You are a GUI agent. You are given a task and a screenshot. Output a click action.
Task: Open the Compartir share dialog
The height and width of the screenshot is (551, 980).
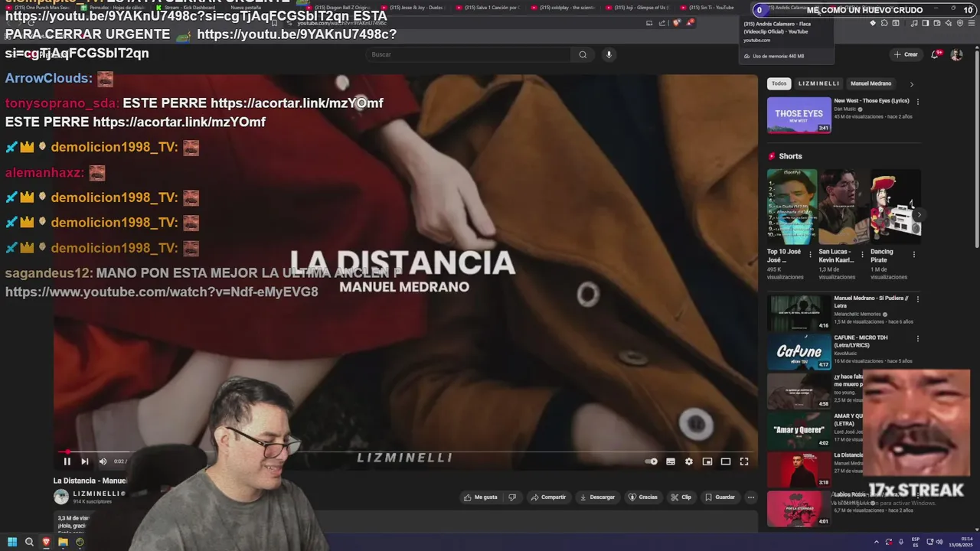click(548, 497)
